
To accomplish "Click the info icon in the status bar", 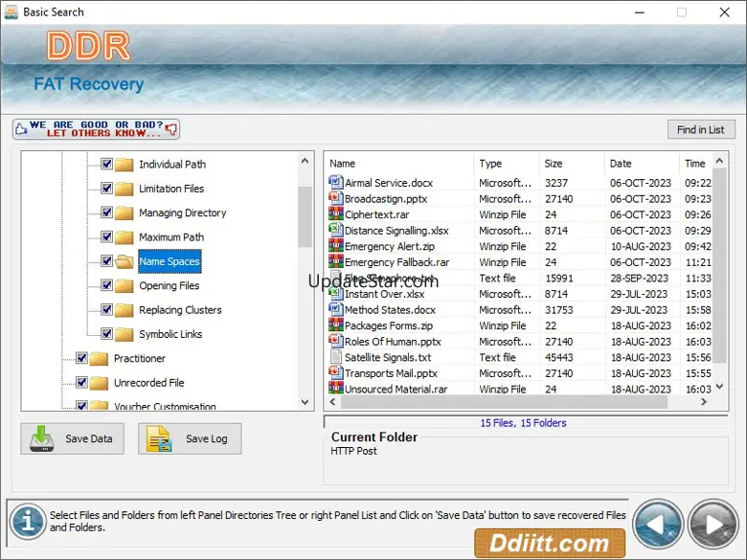I will pyautogui.click(x=27, y=522).
